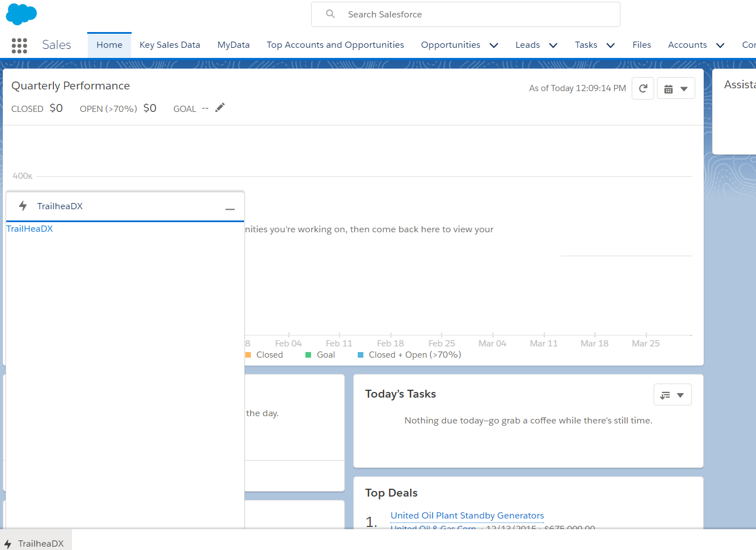This screenshot has height=550, width=756.
Task: Expand the Leads tab chevron menu
Action: point(553,46)
